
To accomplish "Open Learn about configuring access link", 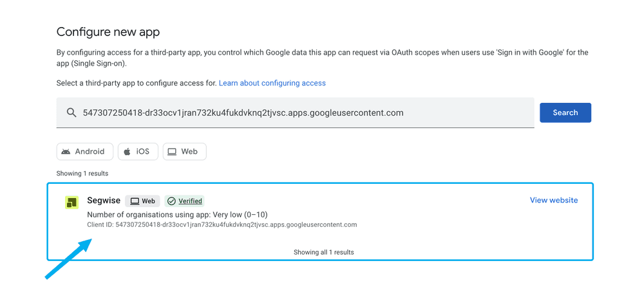I will pos(272,83).
